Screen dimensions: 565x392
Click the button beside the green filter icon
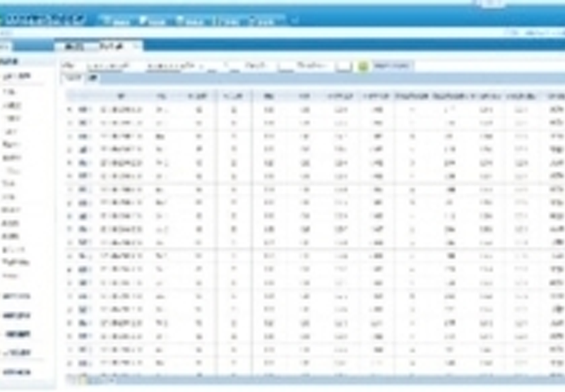point(392,66)
